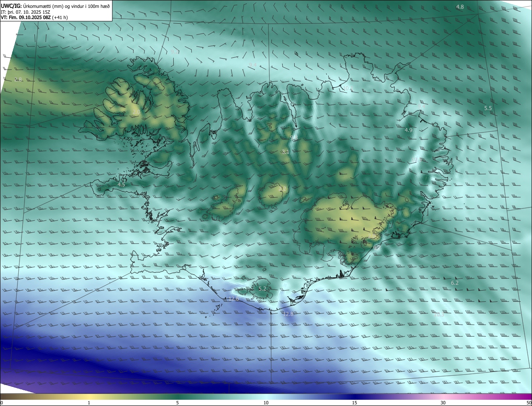Screen dimensions: 532x406
Task: Click the colorbar tick label 0
Action: tap(2, 403)
